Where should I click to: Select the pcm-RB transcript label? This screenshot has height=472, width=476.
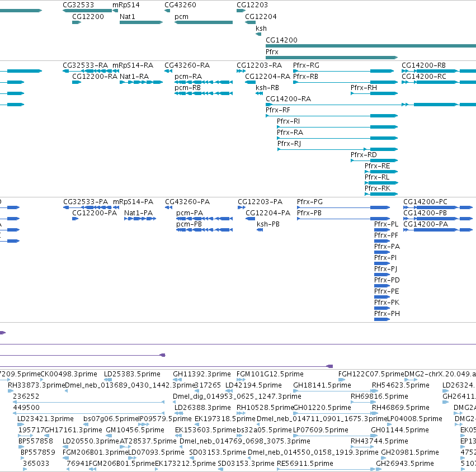pyautogui.click(x=187, y=88)
